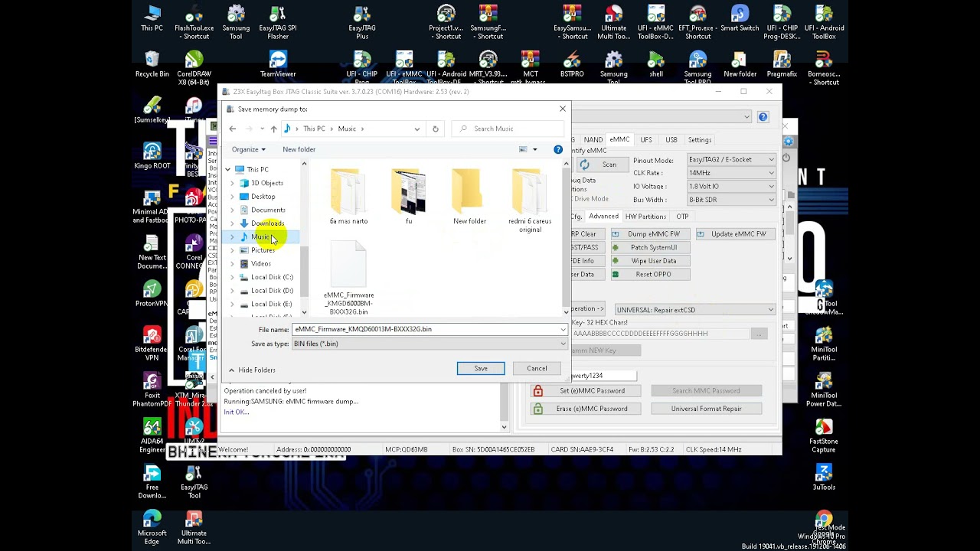Click help icon in save dialog toolbar

(558, 149)
